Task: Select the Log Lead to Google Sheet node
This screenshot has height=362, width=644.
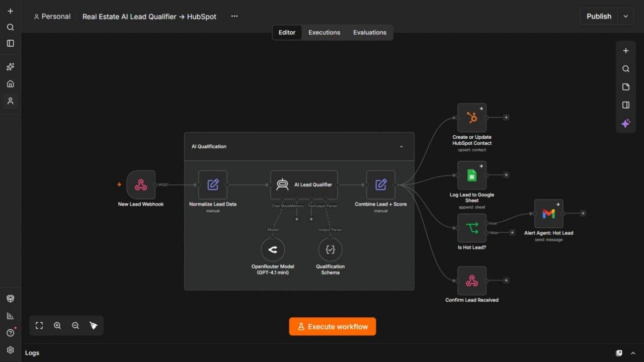Action: point(472,175)
